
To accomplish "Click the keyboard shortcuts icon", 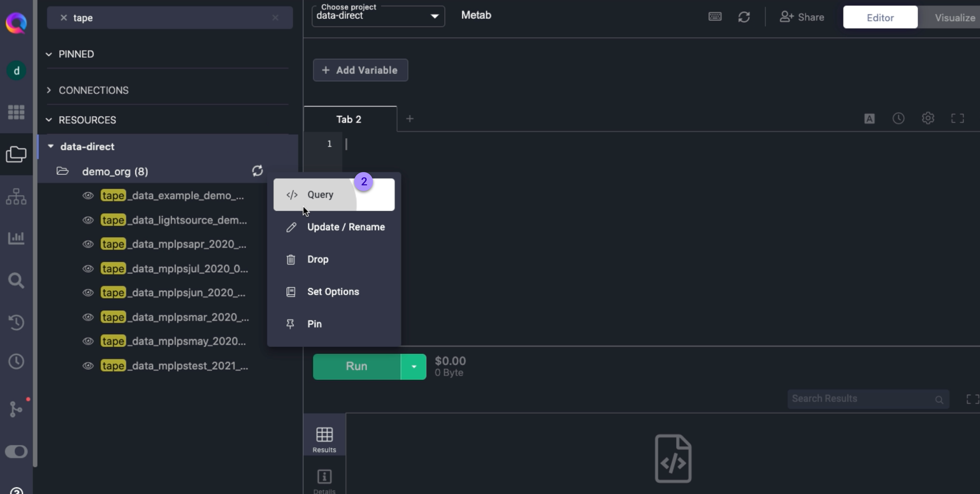I will (x=715, y=17).
